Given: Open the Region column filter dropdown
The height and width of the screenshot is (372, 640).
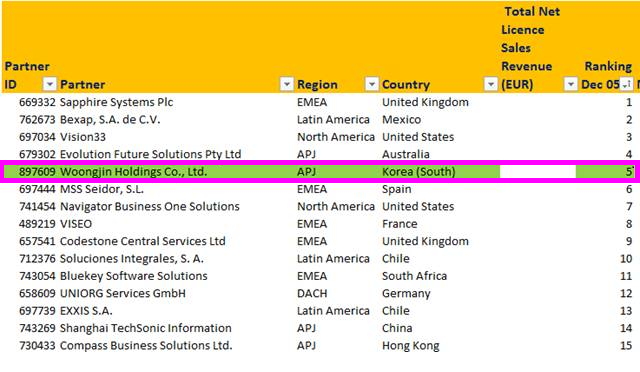Looking at the screenshot, I should point(371,85).
